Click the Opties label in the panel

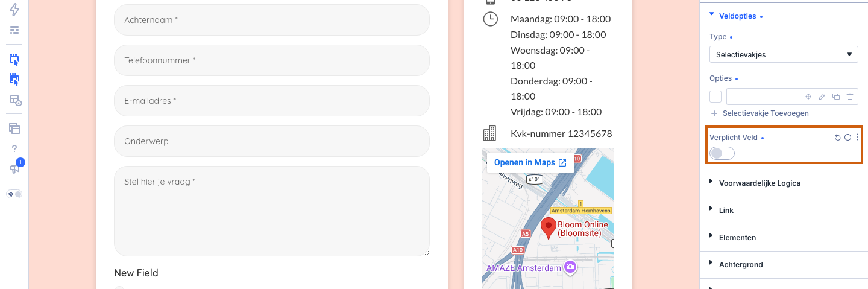tap(720, 78)
